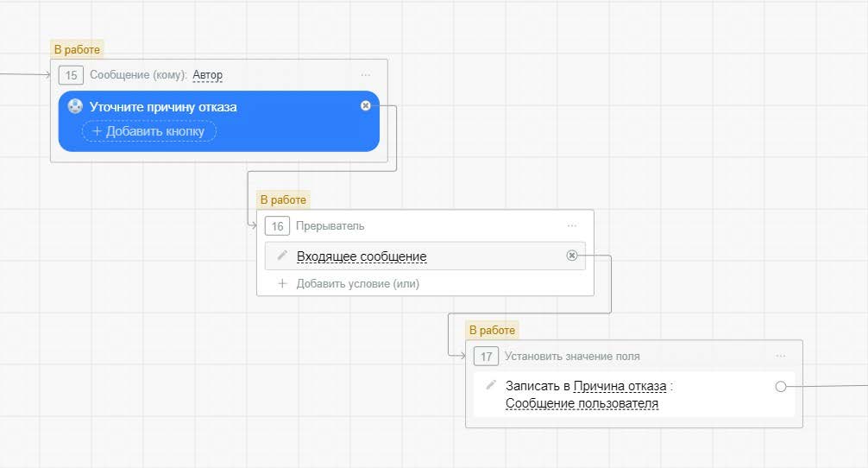Open the three-dot menu of the Прерыватель block
This screenshot has height=468, width=868.
(x=572, y=226)
